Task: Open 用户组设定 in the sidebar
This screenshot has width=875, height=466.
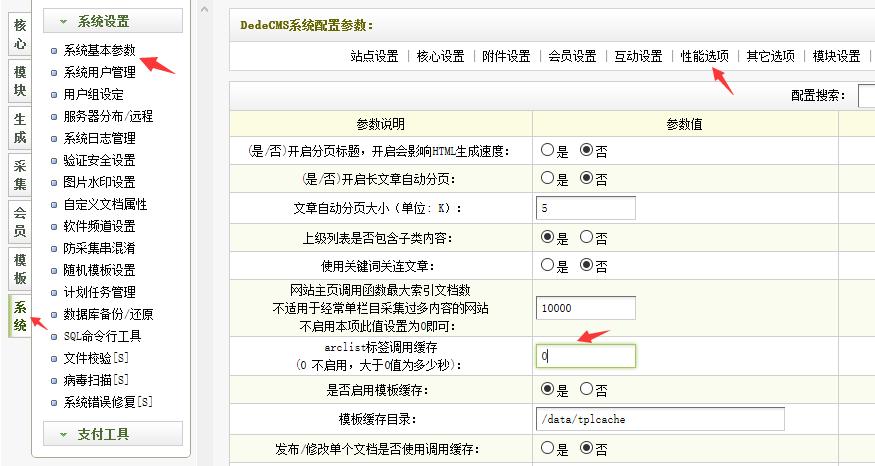Action: (x=93, y=94)
